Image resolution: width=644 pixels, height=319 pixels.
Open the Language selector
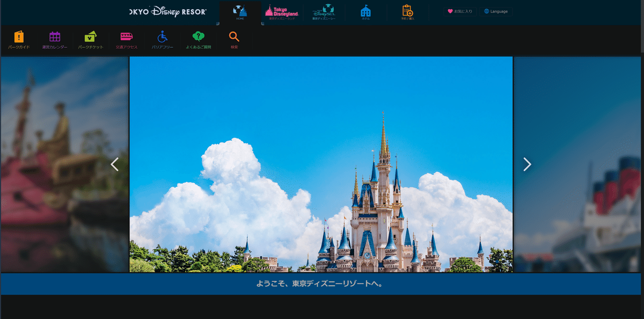pos(496,11)
